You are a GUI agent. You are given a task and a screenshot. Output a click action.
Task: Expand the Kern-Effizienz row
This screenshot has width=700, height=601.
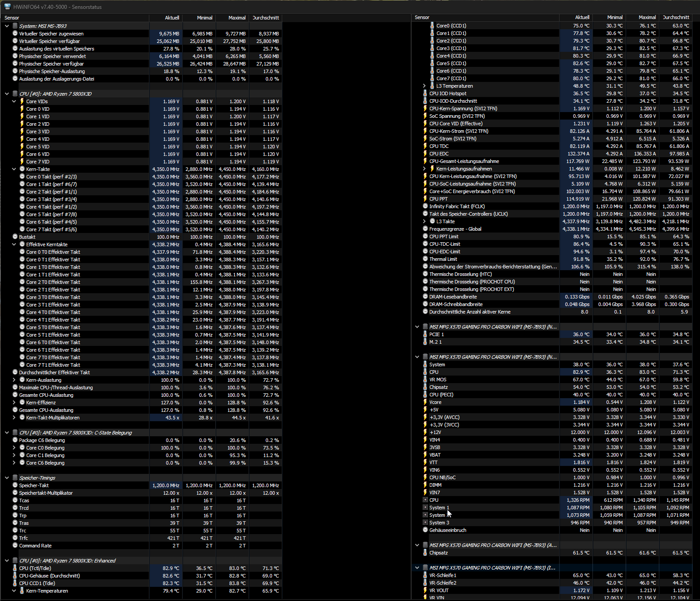14,403
